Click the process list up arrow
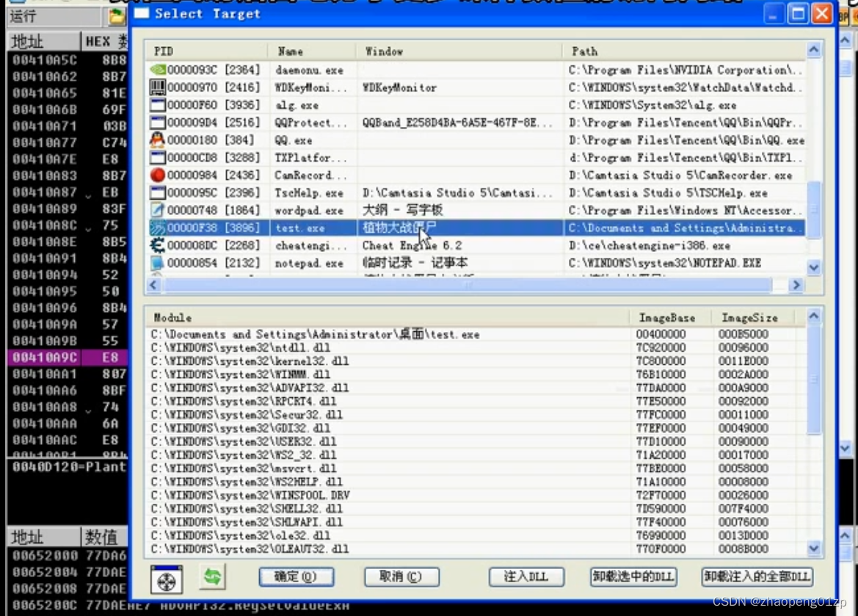 (814, 51)
